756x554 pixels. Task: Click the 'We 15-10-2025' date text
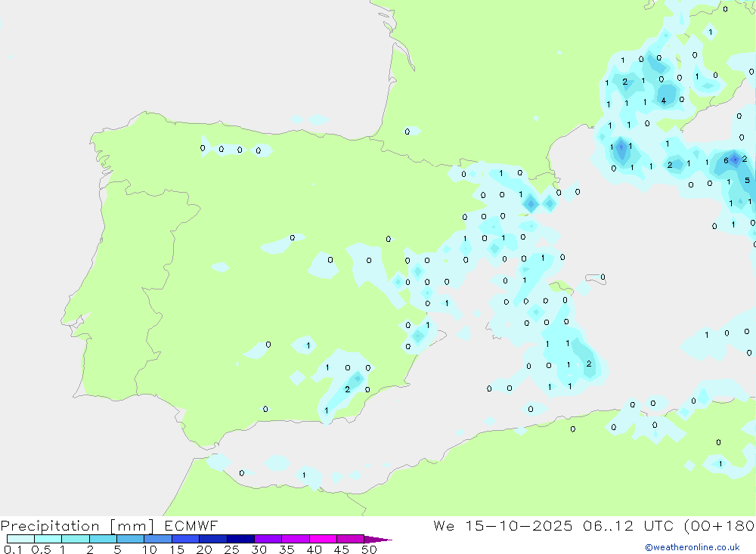[503, 525]
